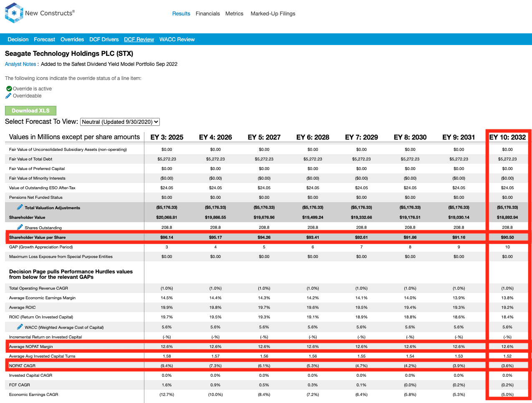Switch to the Decision tab
The image size is (532, 403).
click(x=18, y=40)
